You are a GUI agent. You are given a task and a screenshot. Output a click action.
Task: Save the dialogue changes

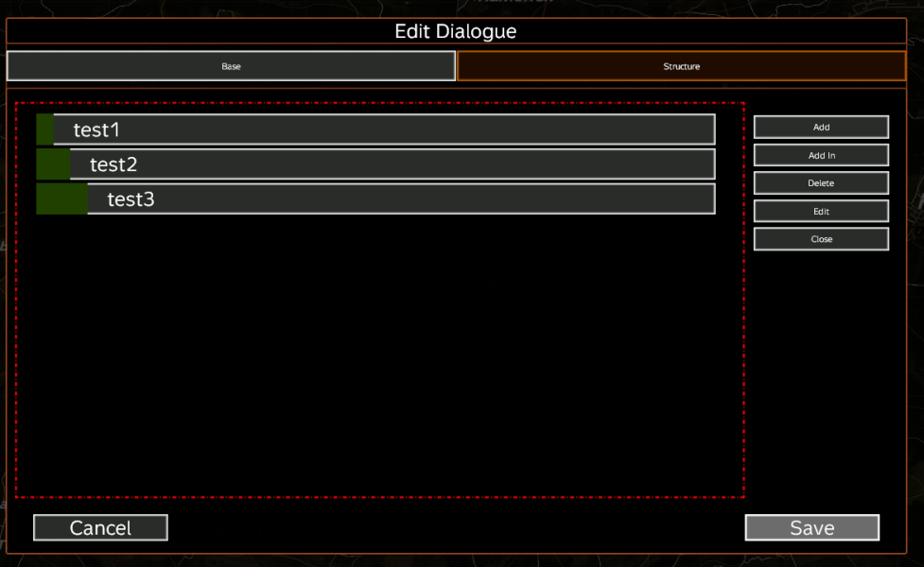(x=811, y=527)
